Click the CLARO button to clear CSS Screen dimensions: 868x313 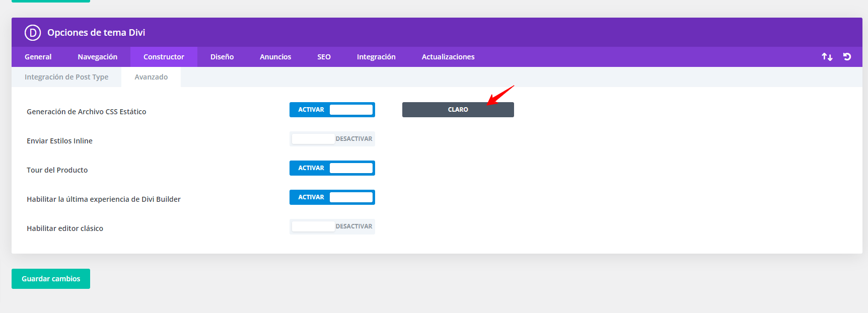point(458,110)
